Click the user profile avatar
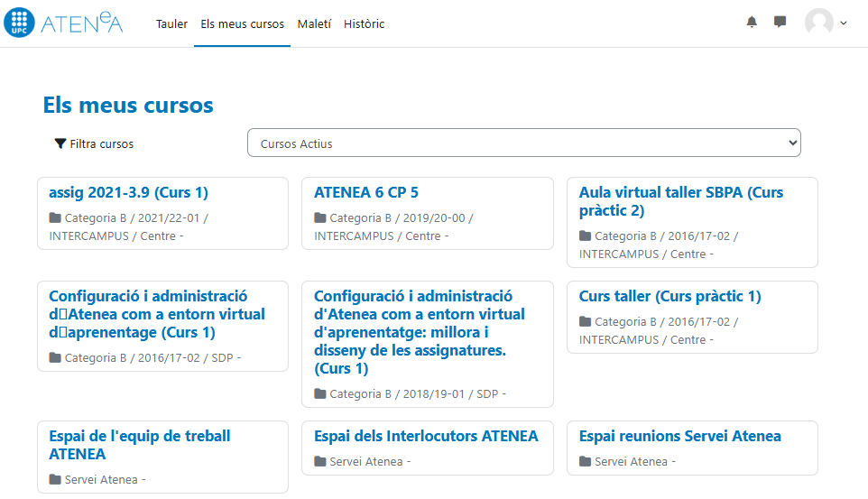Viewport: 868px width, 499px height. coord(818,23)
